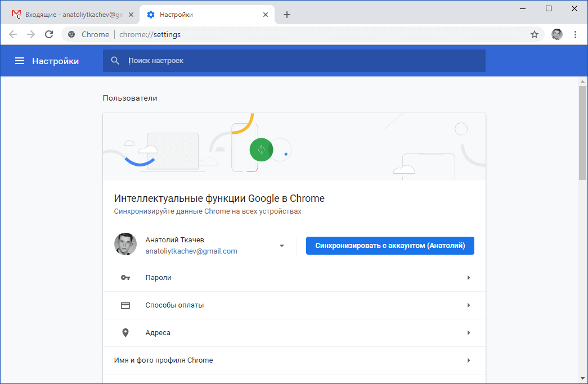Open the Chrome settings hamburger menu

click(20, 60)
